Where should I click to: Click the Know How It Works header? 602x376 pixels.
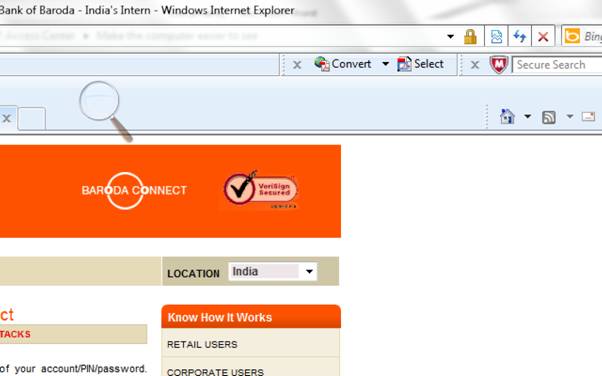pos(251,317)
